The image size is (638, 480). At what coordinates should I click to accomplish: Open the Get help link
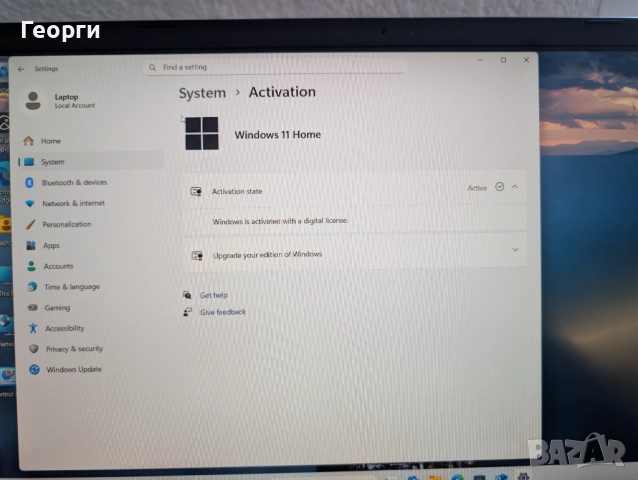tap(214, 295)
